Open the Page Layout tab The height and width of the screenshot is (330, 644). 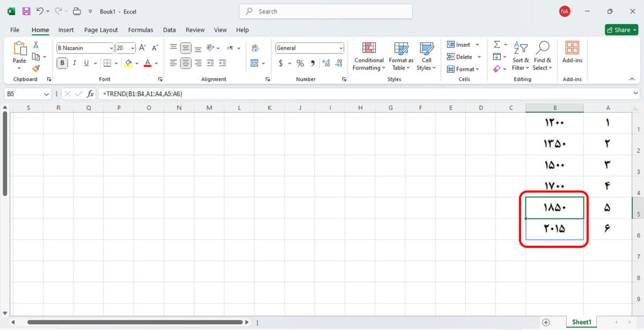[101, 30]
